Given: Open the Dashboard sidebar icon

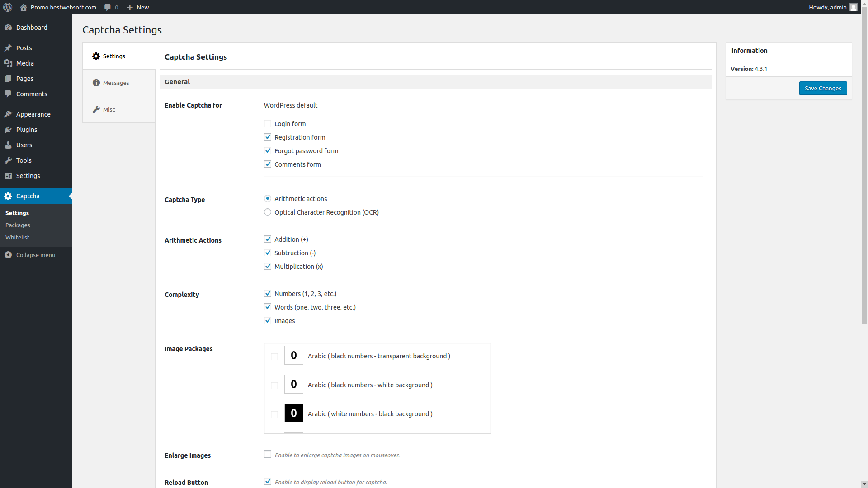Looking at the screenshot, I should tap(8, 28).
